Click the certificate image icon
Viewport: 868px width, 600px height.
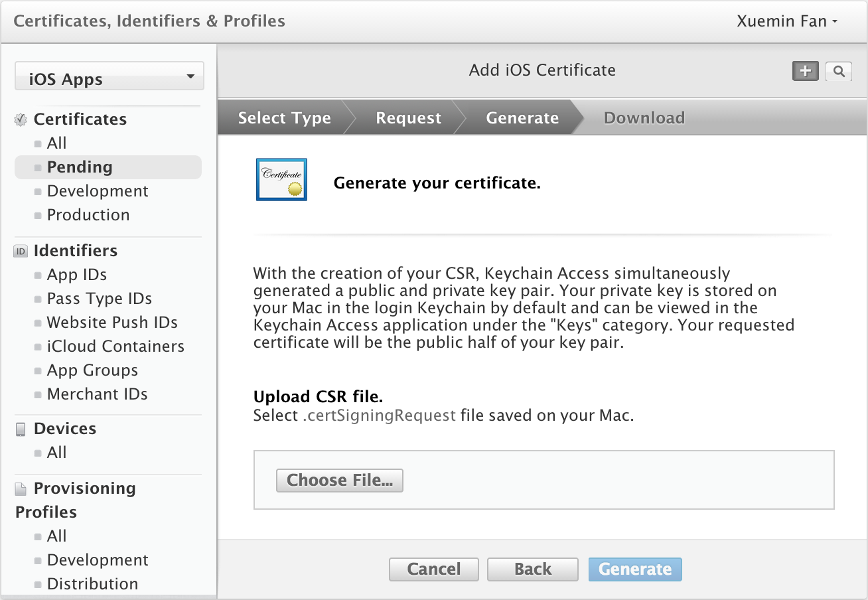(x=281, y=180)
